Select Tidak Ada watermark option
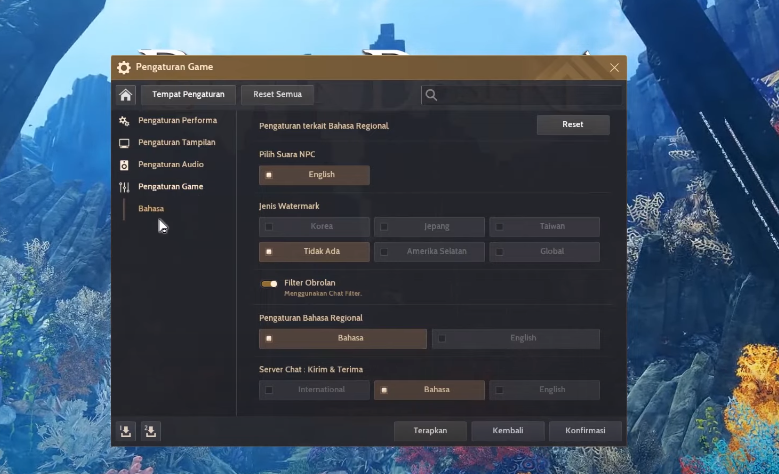The width and height of the screenshot is (779, 474). (314, 252)
